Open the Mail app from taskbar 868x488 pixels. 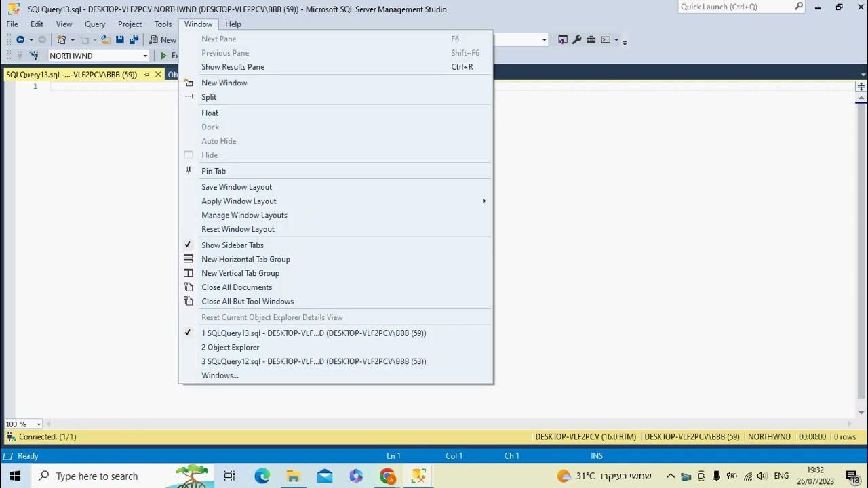pyautogui.click(x=325, y=476)
